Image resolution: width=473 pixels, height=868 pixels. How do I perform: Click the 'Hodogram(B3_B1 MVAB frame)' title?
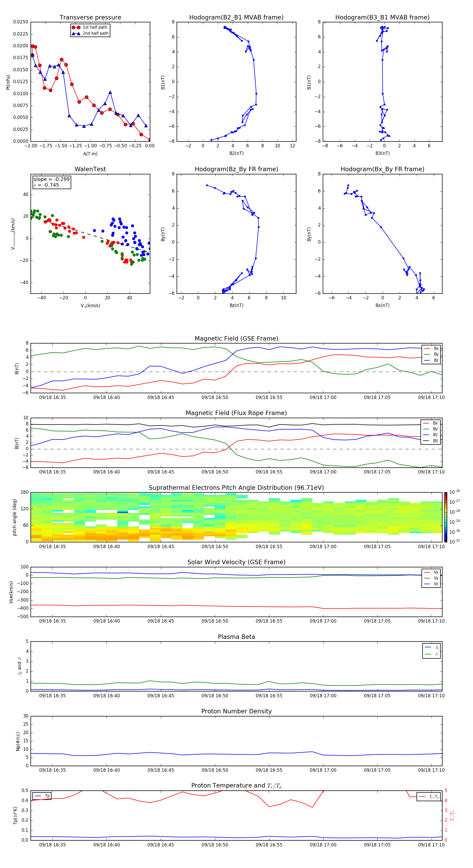click(x=382, y=18)
